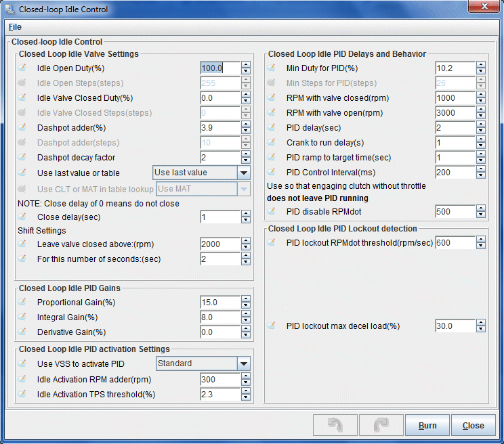Click the info icon beside PID lockout max decel load
Viewport: 504px width, 444px height.
[271, 326]
